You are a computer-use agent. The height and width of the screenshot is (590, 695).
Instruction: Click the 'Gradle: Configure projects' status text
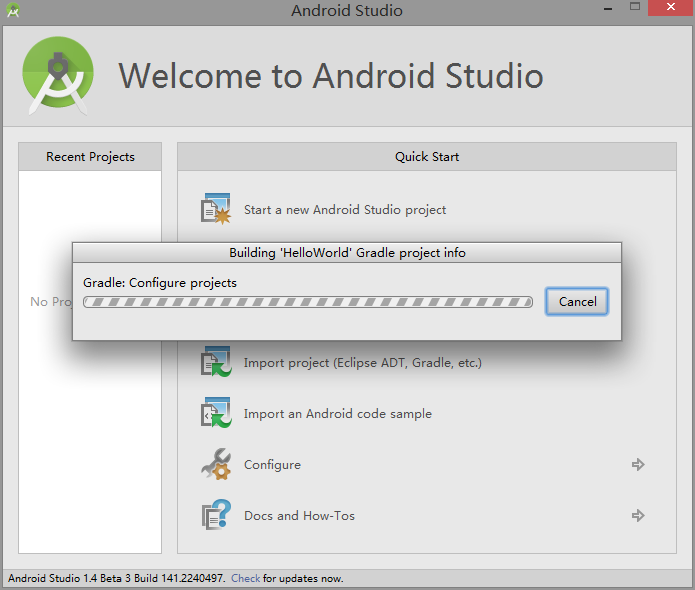click(x=160, y=283)
